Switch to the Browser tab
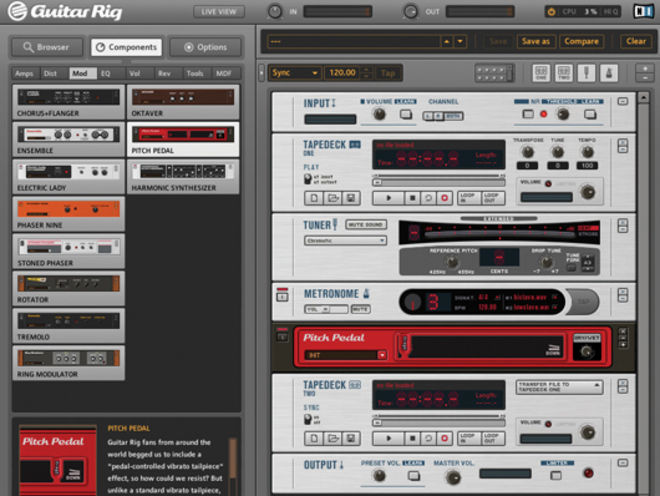Viewport: 660px width, 496px height. coord(47,47)
